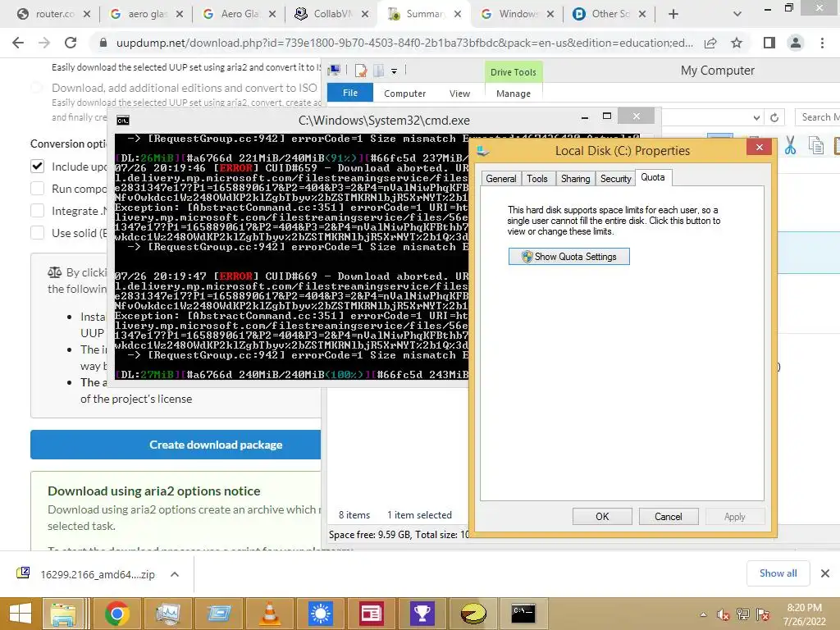The height and width of the screenshot is (630, 840).
Task: Open Chrome three-dot menu
Action: 822,43
